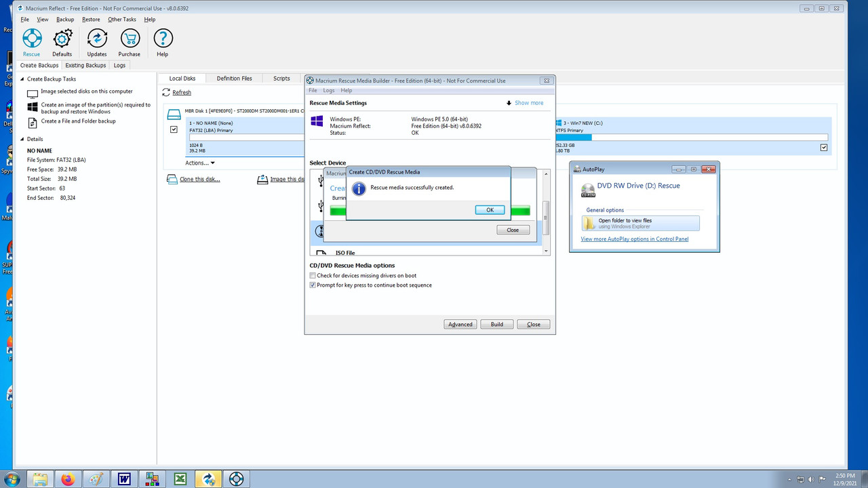The width and height of the screenshot is (868, 488).
Task: Click the Image selected disks monitor icon
Action: click(x=33, y=93)
